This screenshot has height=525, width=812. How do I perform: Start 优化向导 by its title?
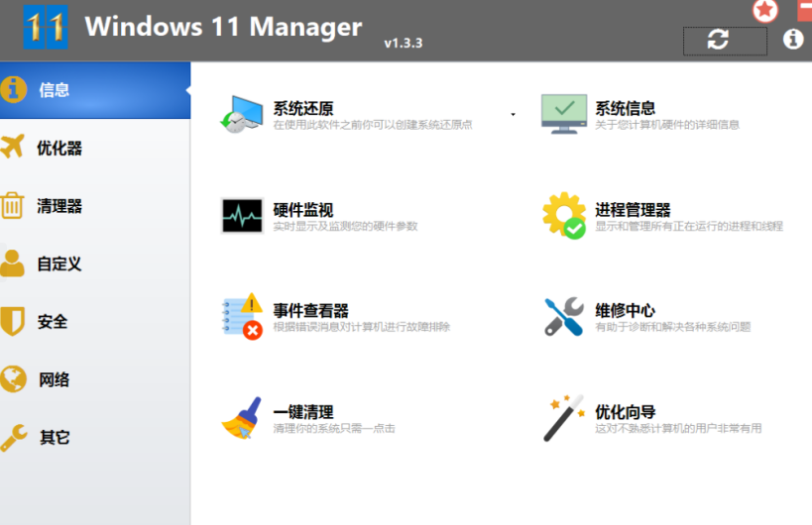(625, 412)
